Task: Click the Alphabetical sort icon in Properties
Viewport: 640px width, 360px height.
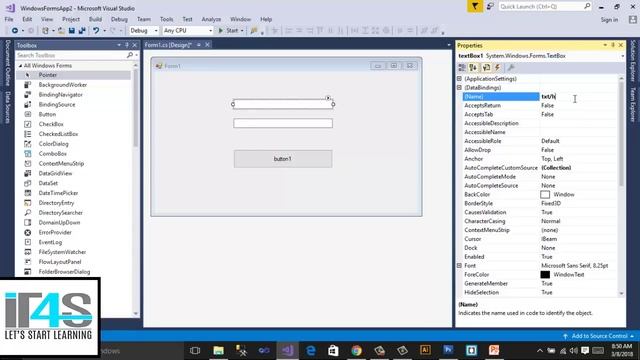Action: point(473,68)
